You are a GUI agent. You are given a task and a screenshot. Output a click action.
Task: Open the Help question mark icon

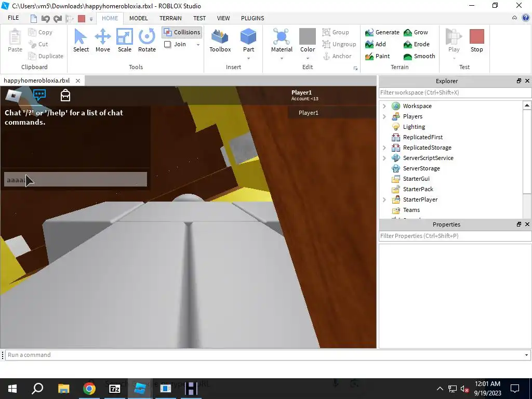coord(526,18)
